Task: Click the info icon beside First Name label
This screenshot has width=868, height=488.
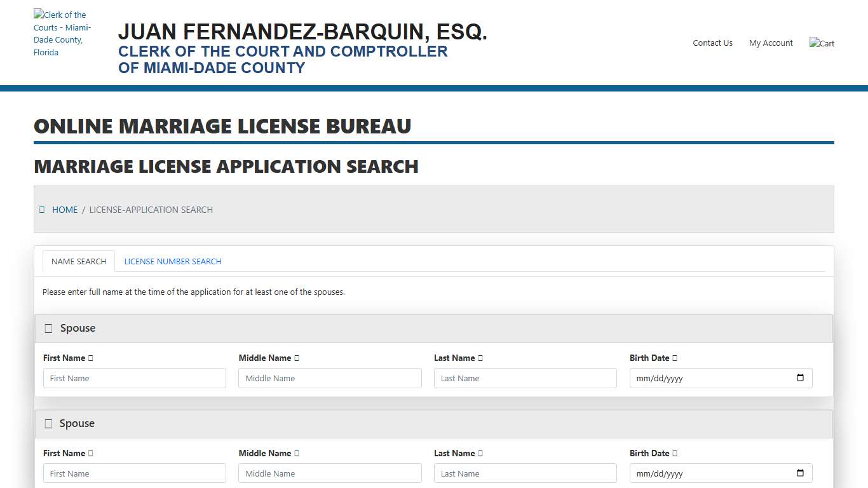Action: point(91,358)
